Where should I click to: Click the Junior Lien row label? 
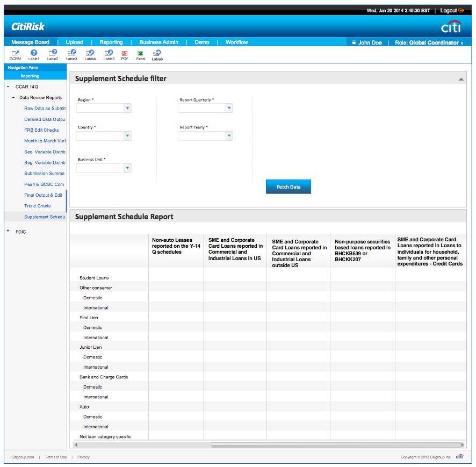90,347
